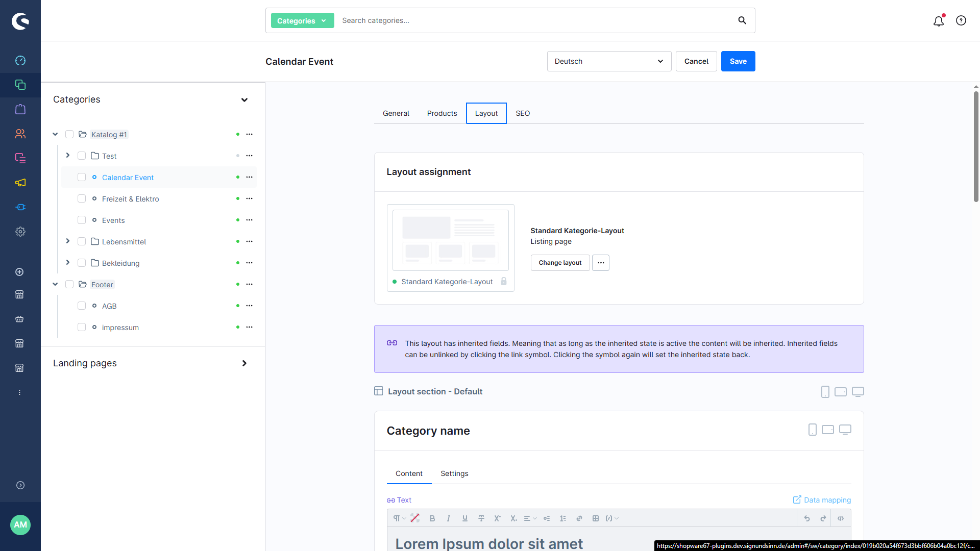Open the Customers sidebar icon
Screen dimensions: 980x551
(x=20, y=134)
